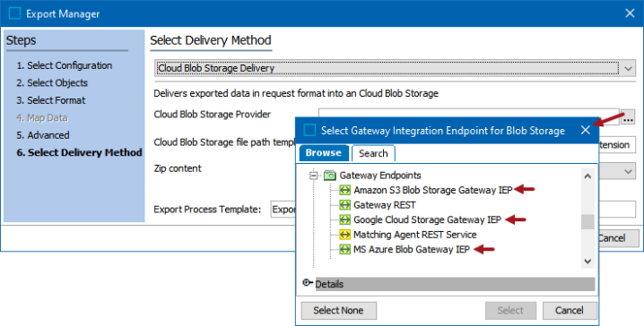The height and width of the screenshot is (326, 644).
Task: Switch to the Search tab
Action: (373, 153)
